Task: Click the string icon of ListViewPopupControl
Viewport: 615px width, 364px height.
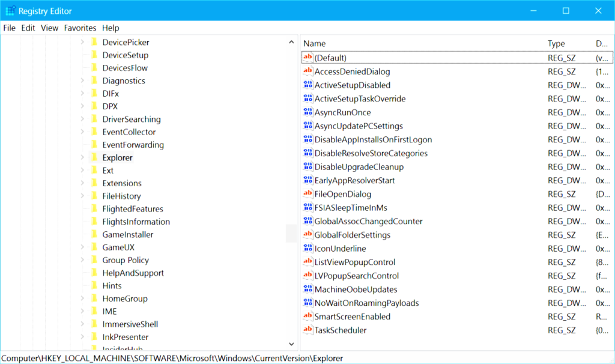Action: pyautogui.click(x=308, y=262)
